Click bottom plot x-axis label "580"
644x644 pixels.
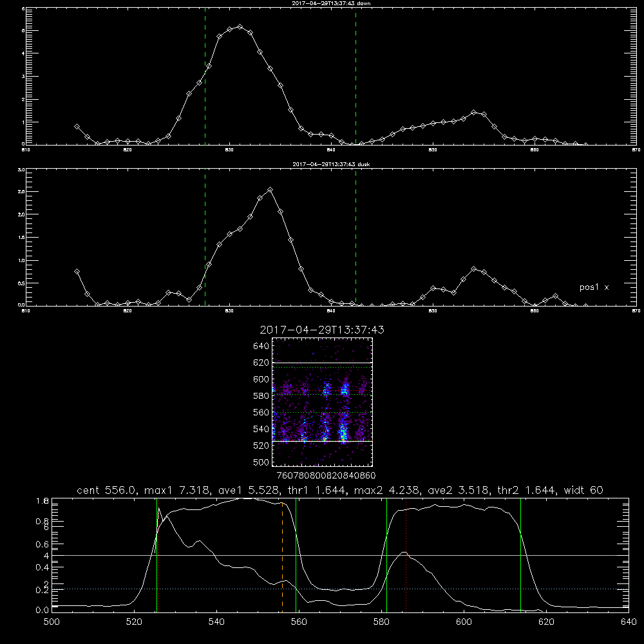point(381,622)
